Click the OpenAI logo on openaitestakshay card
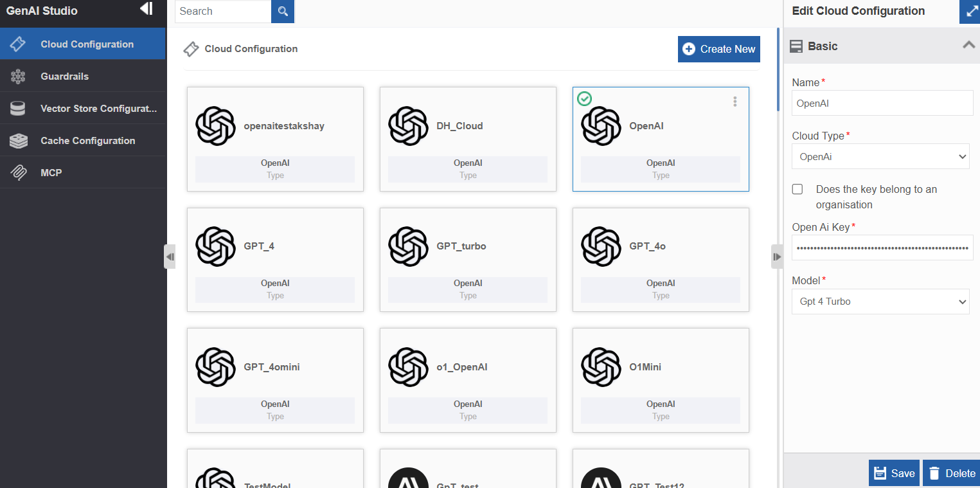 click(215, 126)
